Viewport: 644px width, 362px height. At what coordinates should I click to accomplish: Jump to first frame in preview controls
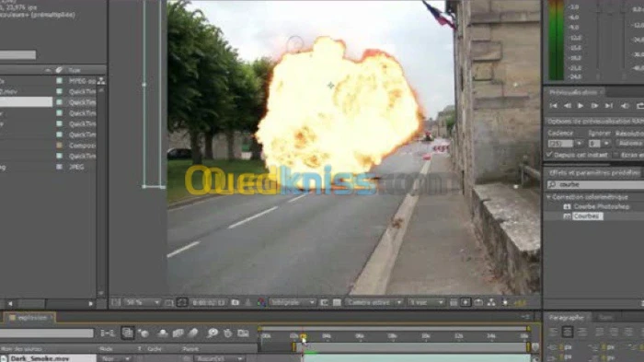[553, 106]
